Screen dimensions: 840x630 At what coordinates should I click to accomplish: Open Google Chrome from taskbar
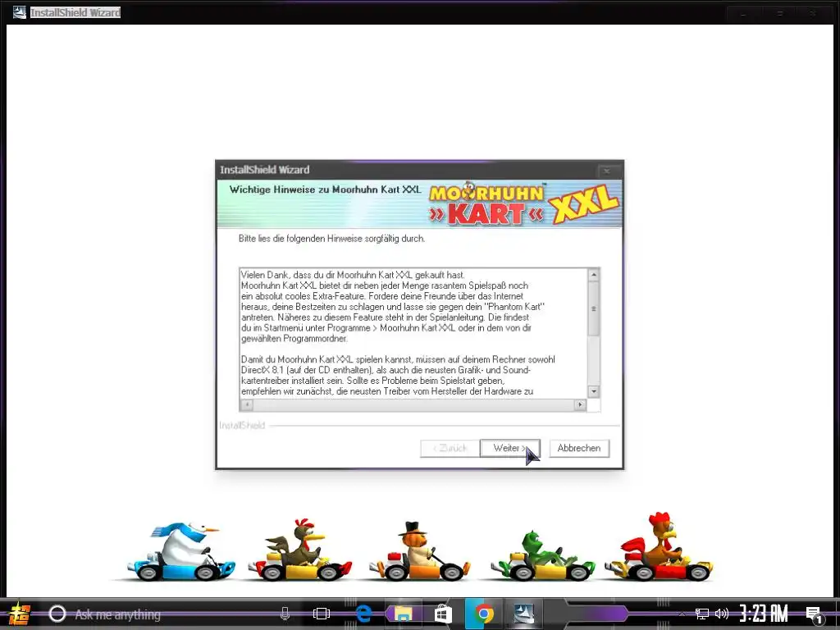pyautogui.click(x=484, y=614)
